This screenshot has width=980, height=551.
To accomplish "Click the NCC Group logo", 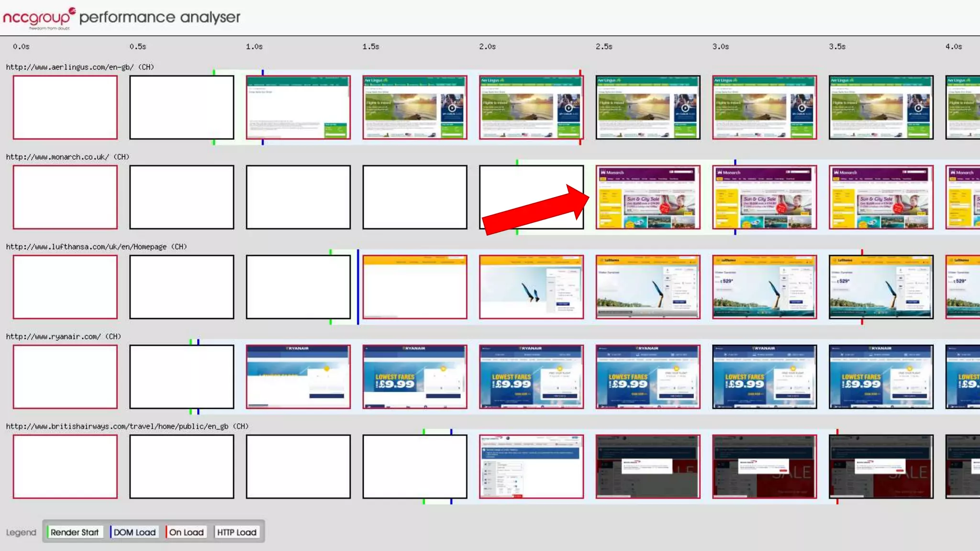I will (x=38, y=18).
